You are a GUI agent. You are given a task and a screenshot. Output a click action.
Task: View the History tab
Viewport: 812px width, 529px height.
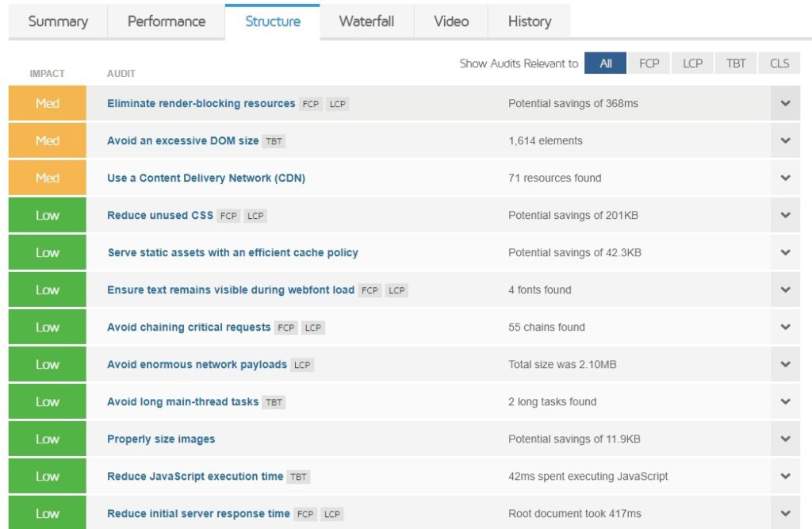click(529, 21)
